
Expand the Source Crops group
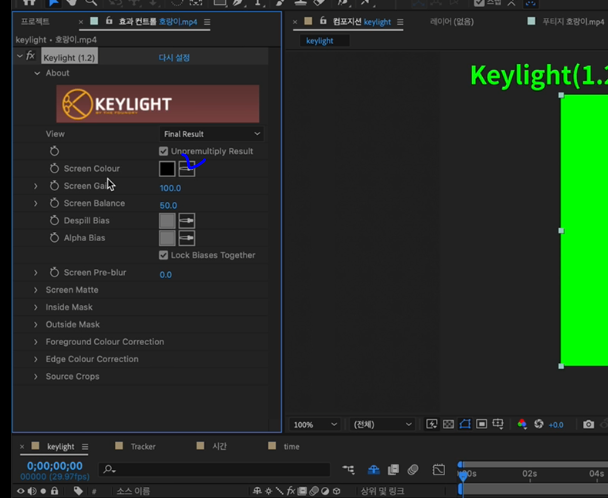36,376
